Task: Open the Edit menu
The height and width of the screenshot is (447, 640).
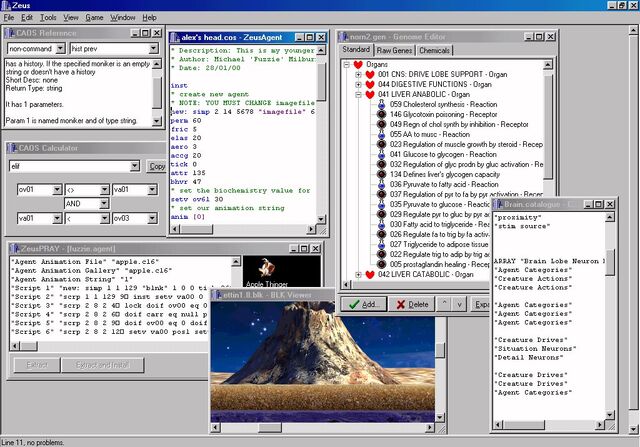Action: (27, 18)
